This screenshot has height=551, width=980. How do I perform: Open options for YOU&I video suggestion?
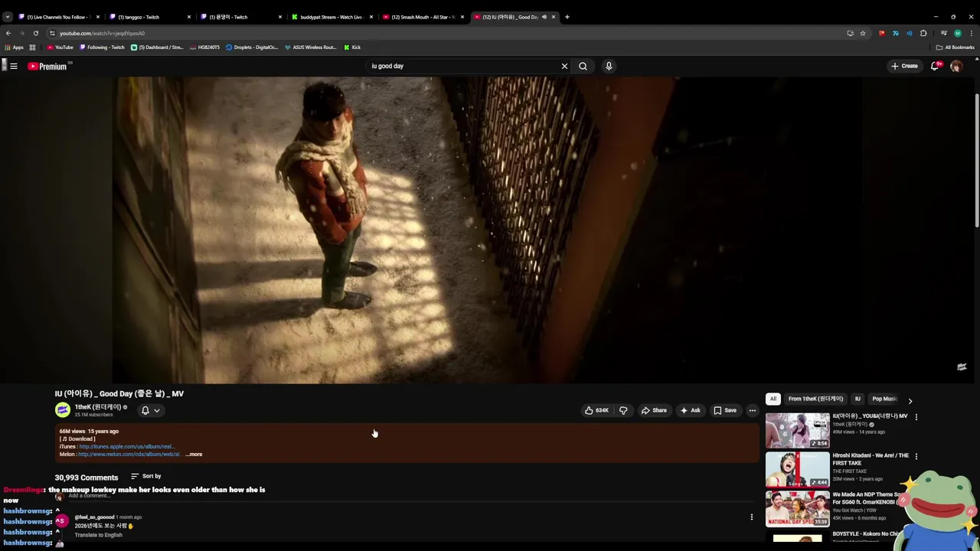coord(916,417)
